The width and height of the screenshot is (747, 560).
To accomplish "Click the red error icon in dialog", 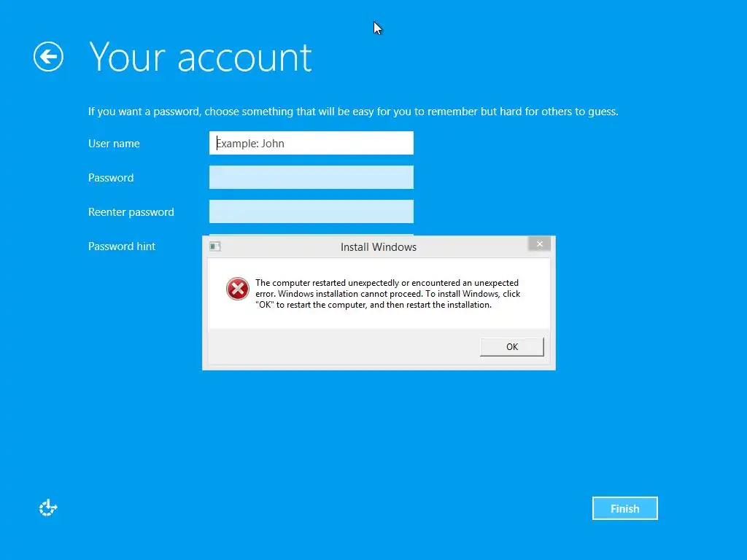I will (237, 289).
